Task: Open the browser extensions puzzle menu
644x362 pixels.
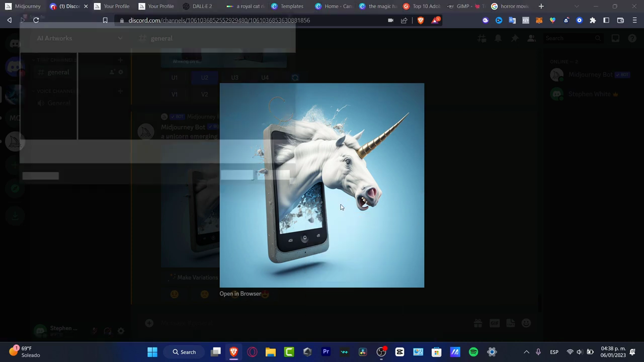Action: pyautogui.click(x=593, y=20)
